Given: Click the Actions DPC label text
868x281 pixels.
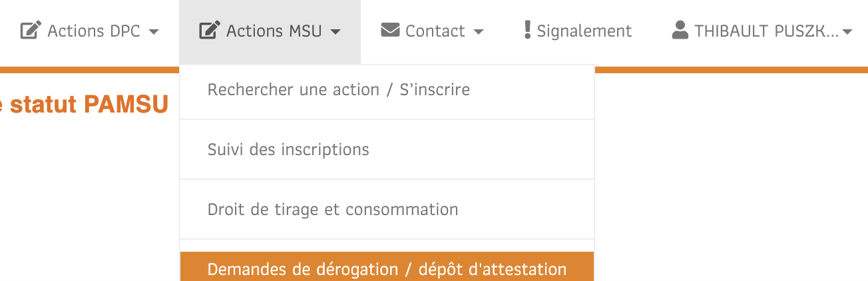Looking at the screenshot, I should click(94, 31).
